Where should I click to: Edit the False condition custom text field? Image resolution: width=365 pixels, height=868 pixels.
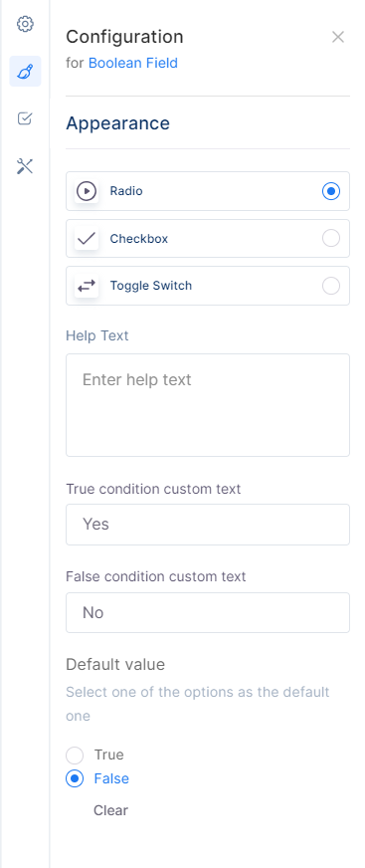pos(208,613)
